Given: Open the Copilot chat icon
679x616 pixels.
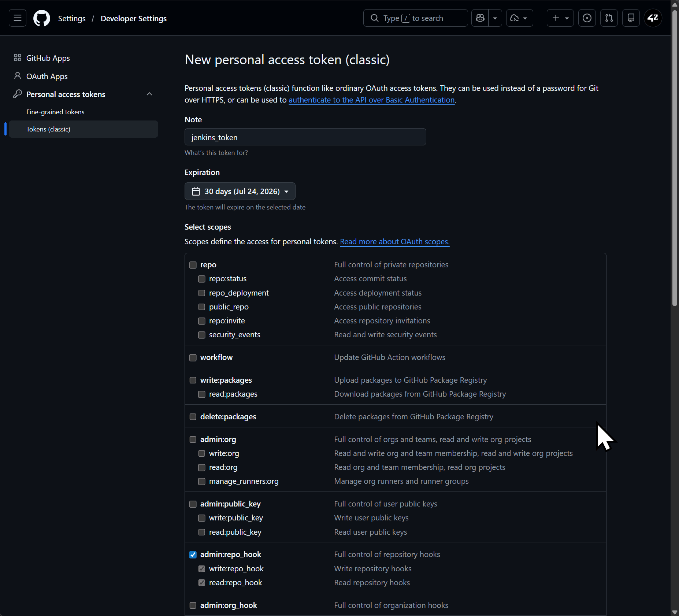Looking at the screenshot, I should (x=480, y=18).
